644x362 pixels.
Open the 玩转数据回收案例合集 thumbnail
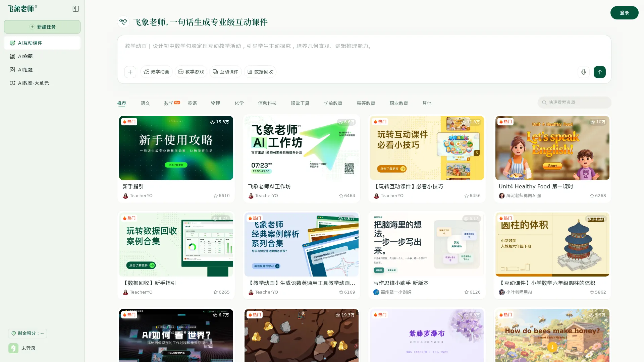(176, 244)
